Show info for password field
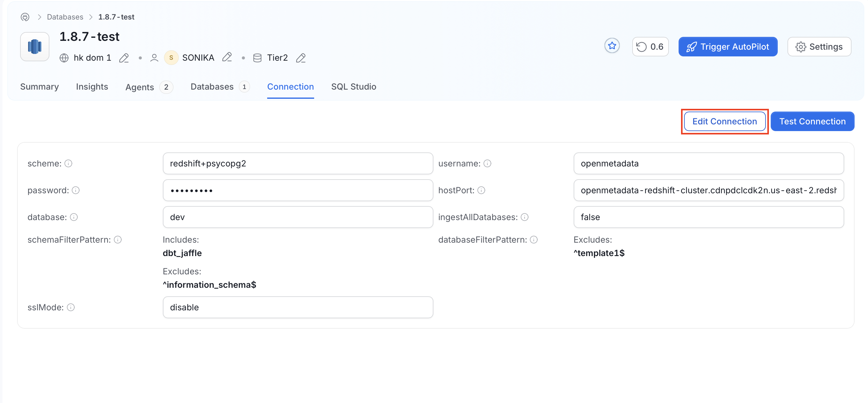Screen dimensions: 868x403 [76, 191]
